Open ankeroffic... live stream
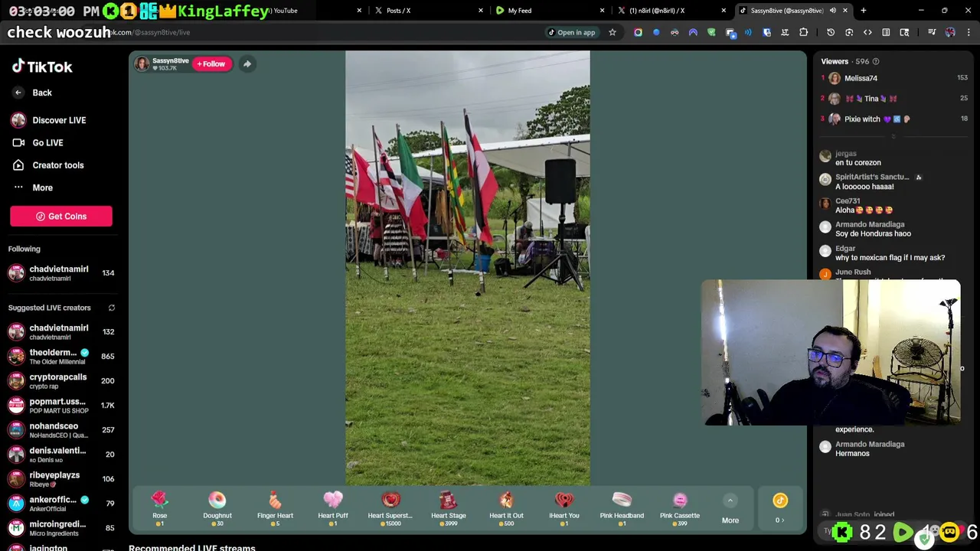The width and height of the screenshot is (980, 551). pyautogui.click(x=61, y=504)
